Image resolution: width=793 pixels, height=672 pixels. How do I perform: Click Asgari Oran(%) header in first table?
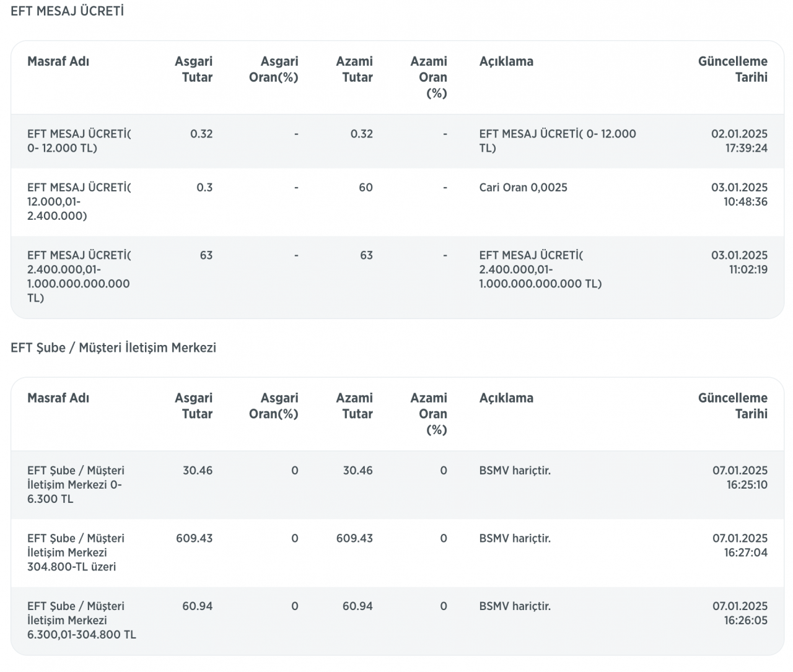(x=273, y=69)
